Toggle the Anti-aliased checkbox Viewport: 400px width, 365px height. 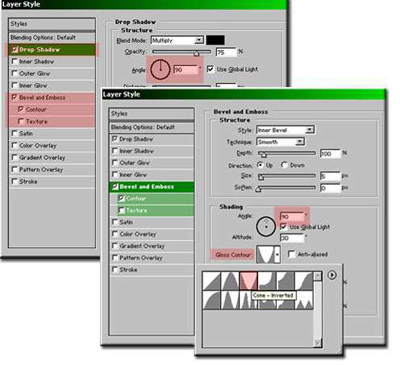tap(291, 254)
